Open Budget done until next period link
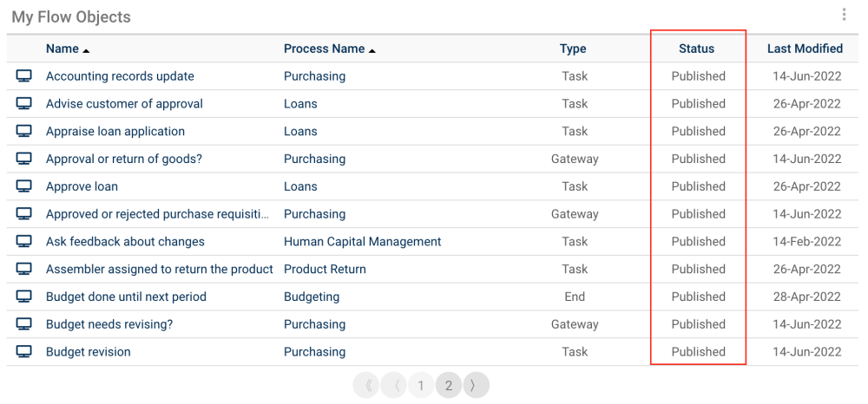868x404 pixels. [x=126, y=297]
